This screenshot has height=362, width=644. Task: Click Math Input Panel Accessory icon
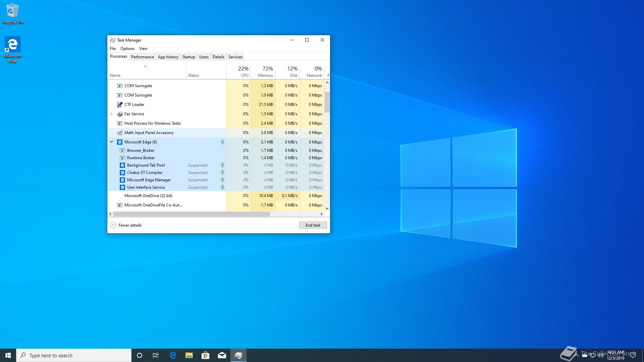click(120, 133)
